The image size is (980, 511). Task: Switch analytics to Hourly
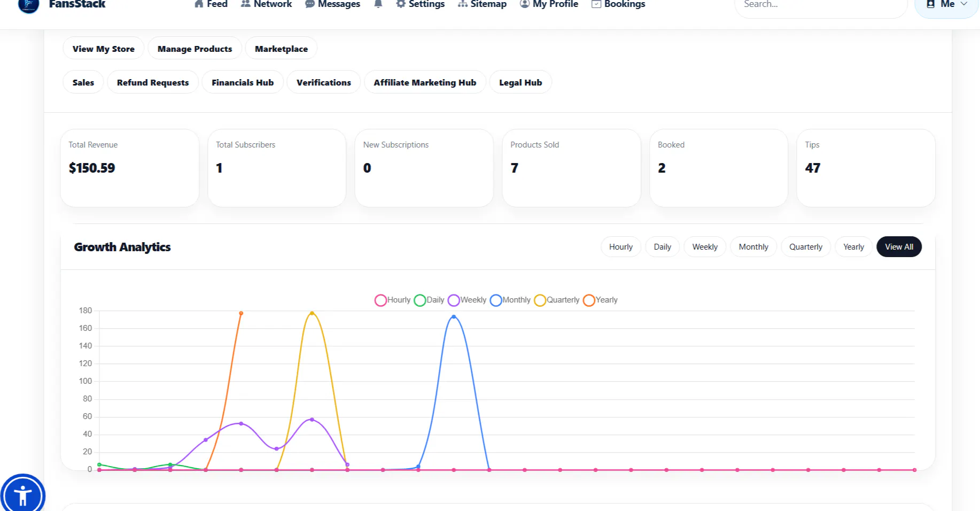click(621, 247)
